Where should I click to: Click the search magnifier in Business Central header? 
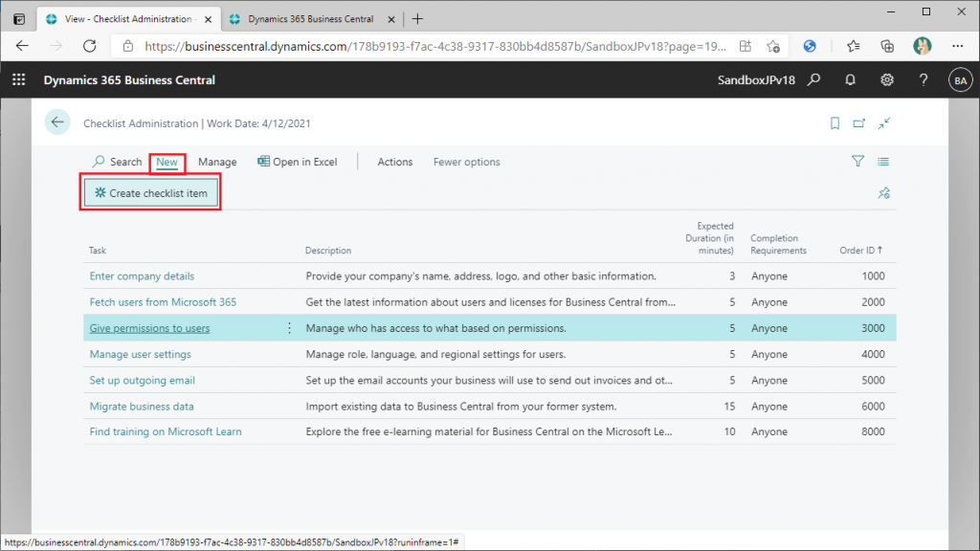[813, 80]
